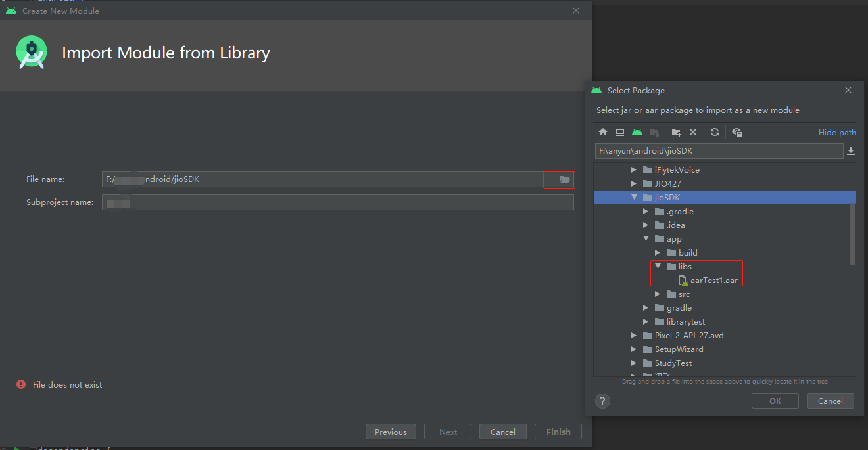
Task: Select the SetupWizard folder
Action: (x=679, y=349)
